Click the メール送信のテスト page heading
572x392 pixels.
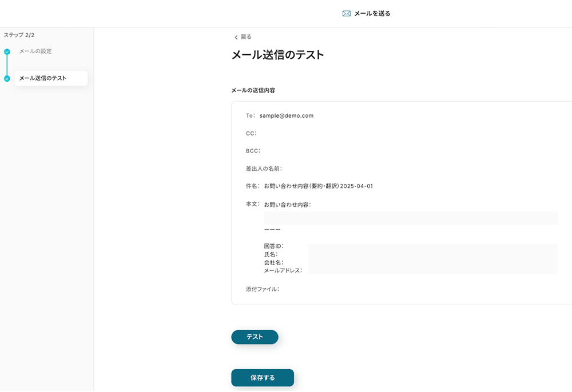[277, 55]
